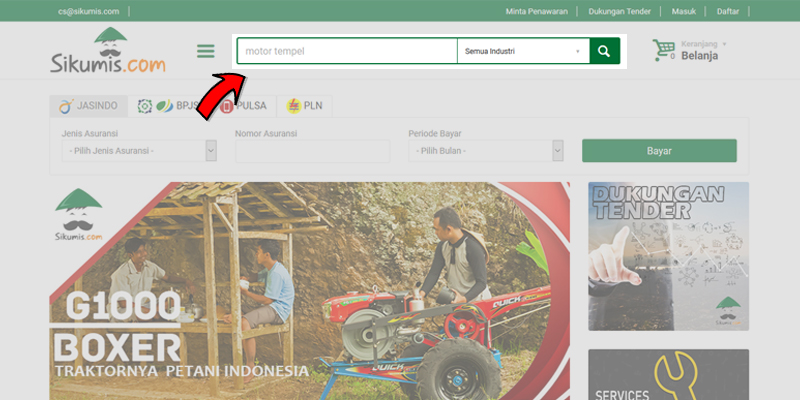Open the shopping cart icon

pos(663,50)
